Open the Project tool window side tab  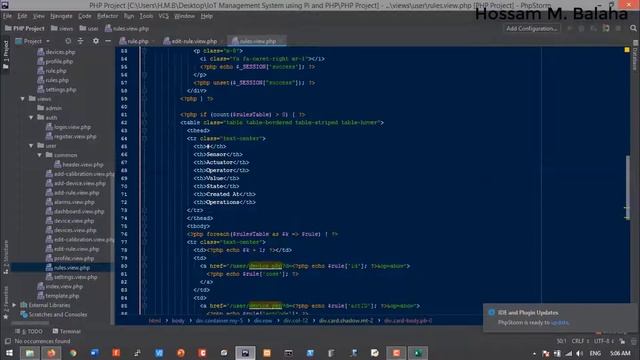pos(6,55)
